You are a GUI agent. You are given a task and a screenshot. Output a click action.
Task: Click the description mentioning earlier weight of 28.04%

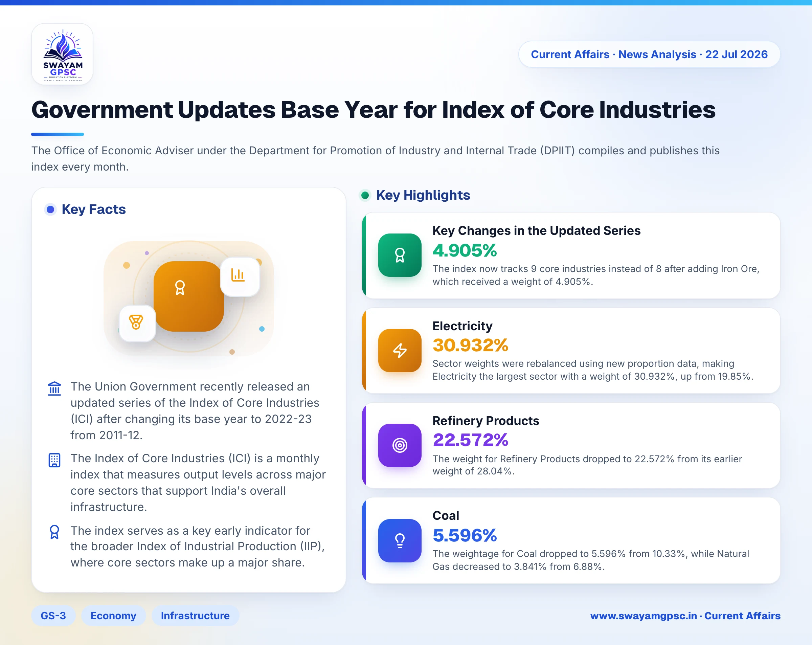coord(587,465)
